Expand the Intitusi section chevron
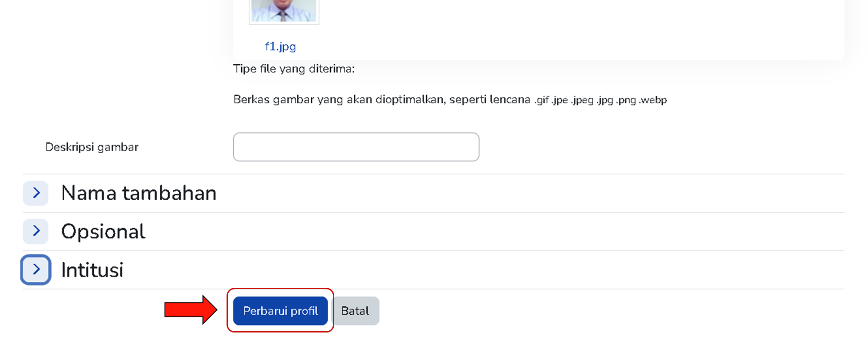868x339 pixels. click(36, 270)
